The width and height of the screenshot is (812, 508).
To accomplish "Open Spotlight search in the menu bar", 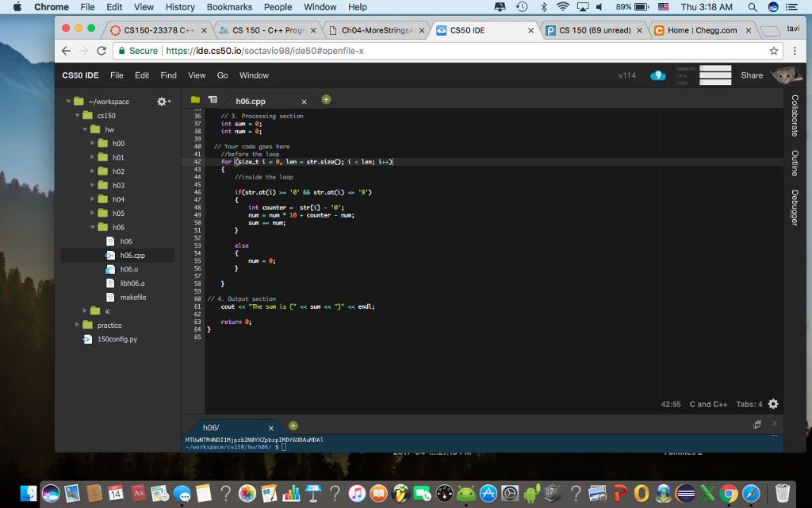I will [753, 7].
